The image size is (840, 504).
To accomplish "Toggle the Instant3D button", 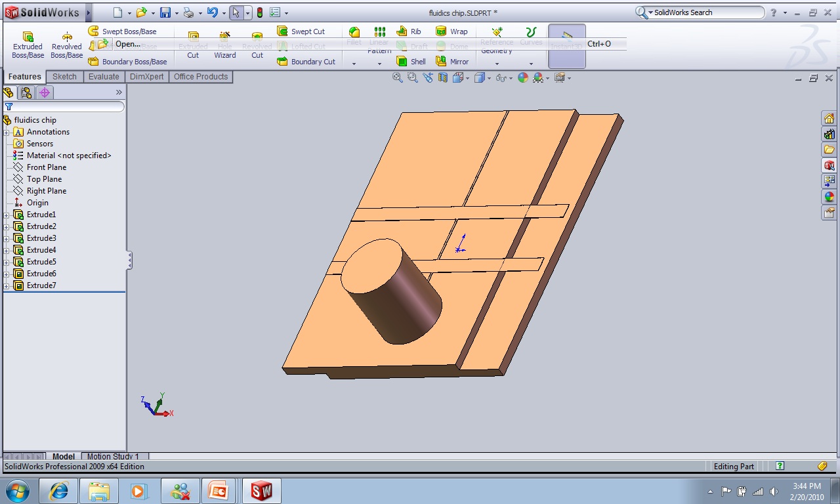I will (567, 46).
